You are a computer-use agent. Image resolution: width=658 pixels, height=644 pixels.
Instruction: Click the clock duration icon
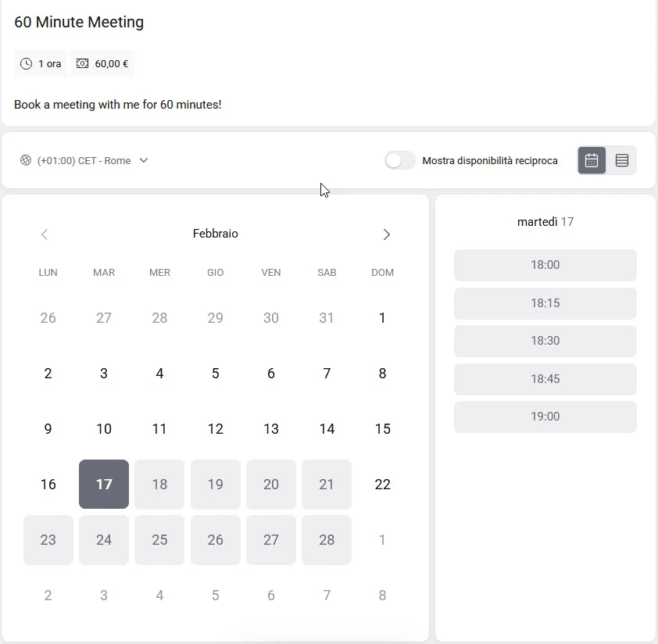tap(26, 64)
